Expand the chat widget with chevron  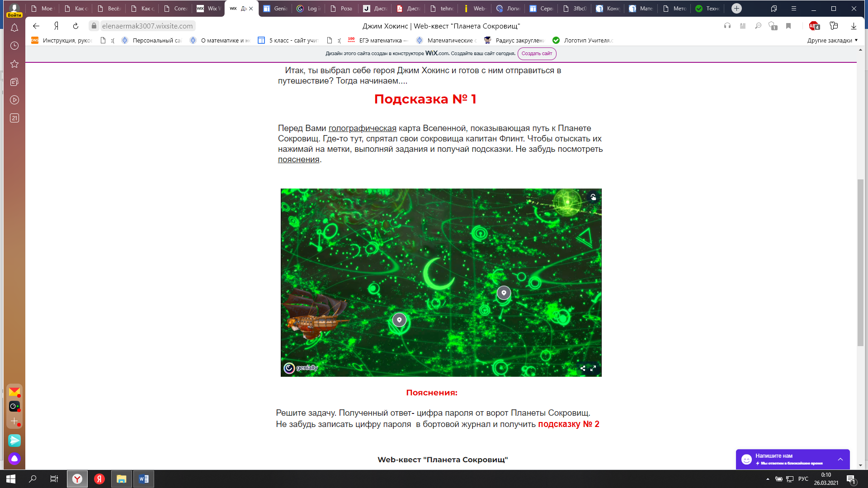click(840, 459)
